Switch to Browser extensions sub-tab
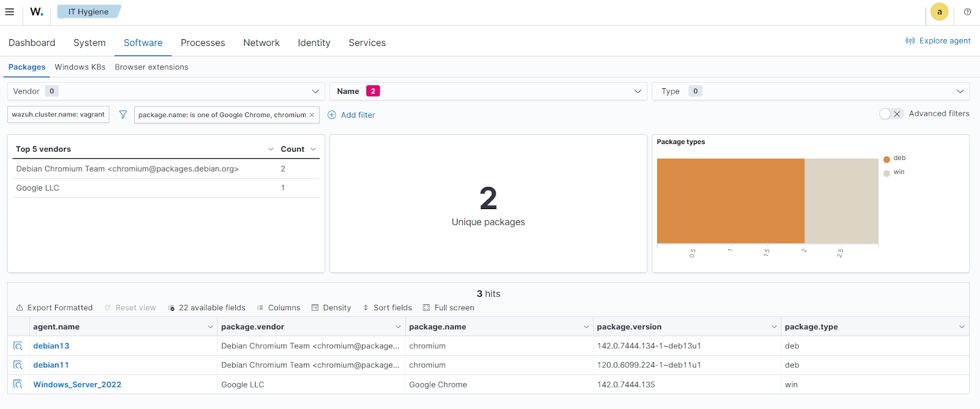This screenshot has width=980, height=409. (x=152, y=67)
